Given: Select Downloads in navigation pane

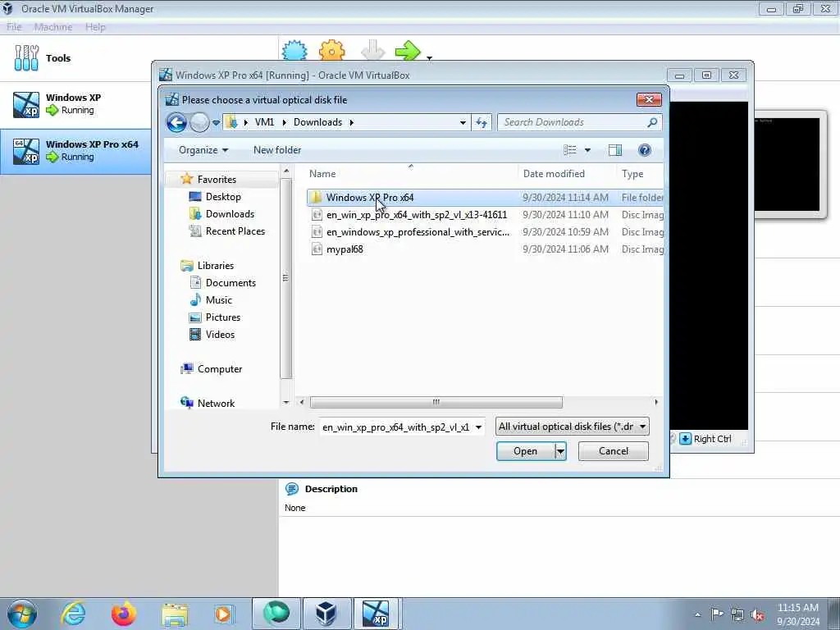Looking at the screenshot, I should (230, 214).
